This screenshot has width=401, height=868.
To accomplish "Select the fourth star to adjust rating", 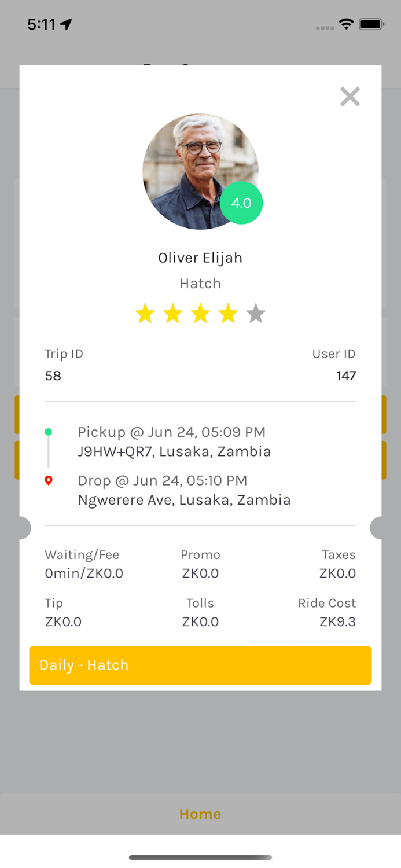I will 228,313.
